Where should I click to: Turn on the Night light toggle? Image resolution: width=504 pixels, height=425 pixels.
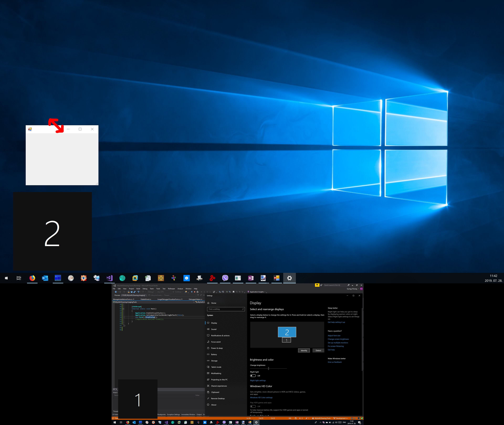[x=253, y=376]
